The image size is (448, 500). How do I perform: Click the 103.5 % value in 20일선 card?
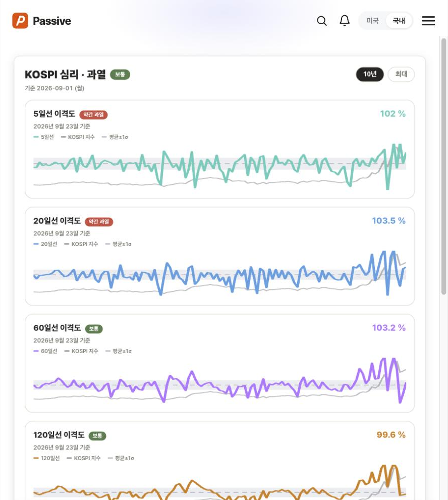(389, 221)
